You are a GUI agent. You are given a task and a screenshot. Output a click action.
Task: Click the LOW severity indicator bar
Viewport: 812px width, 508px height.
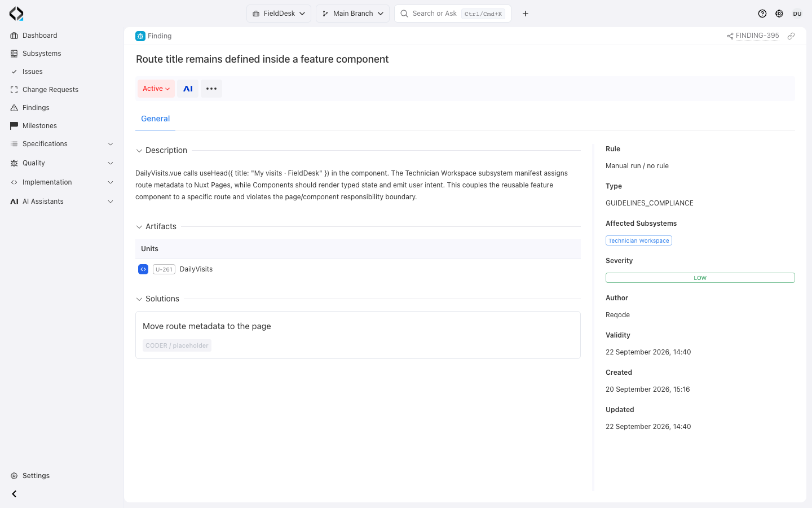click(x=700, y=278)
